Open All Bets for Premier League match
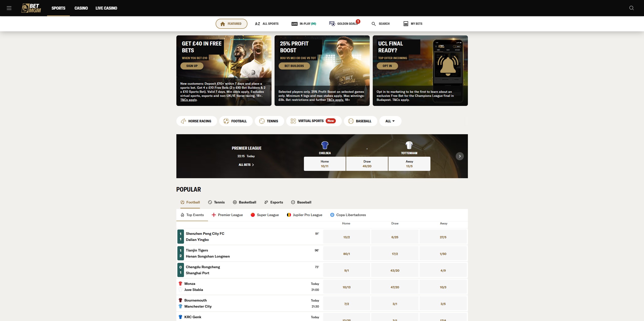 click(x=246, y=165)
